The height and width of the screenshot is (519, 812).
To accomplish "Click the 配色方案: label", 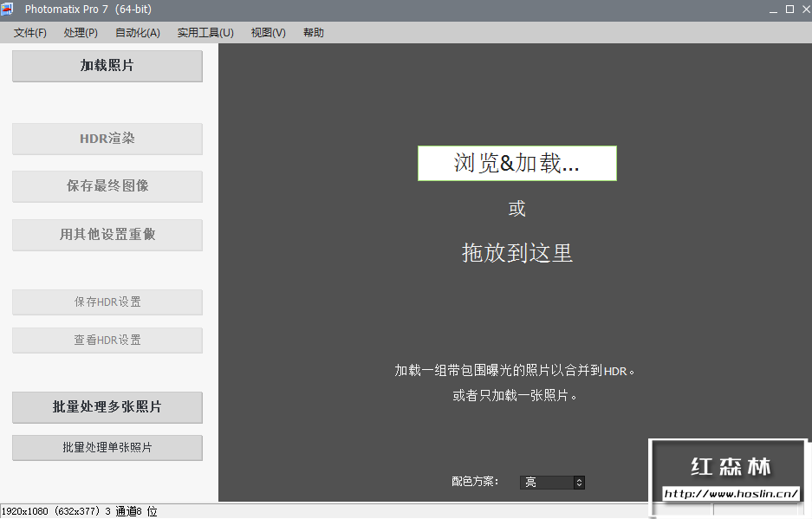I will 475,482.
